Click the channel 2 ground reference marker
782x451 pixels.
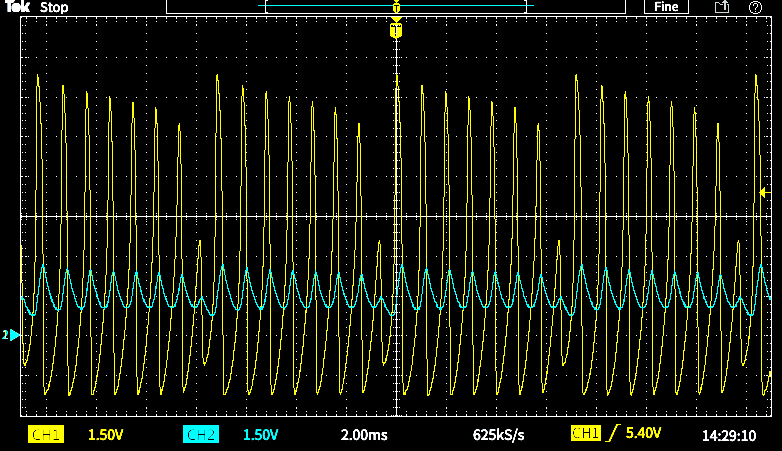pyautogui.click(x=12, y=335)
